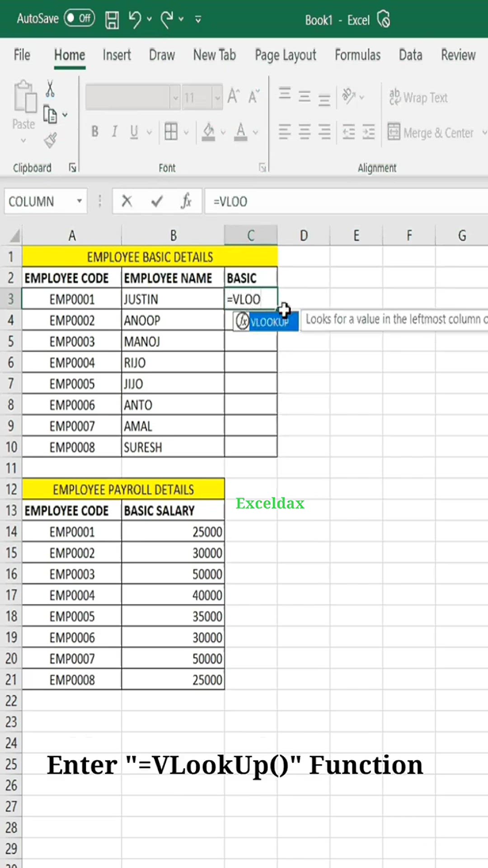Cancel the formula entry with X
This screenshot has width=488, height=868.
point(127,201)
